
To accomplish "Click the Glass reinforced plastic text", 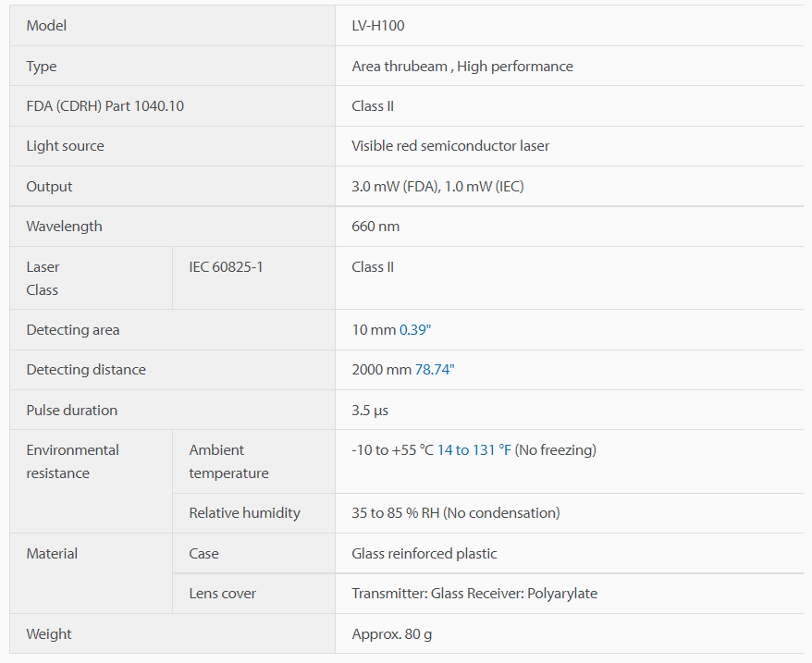I will click(424, 554).
